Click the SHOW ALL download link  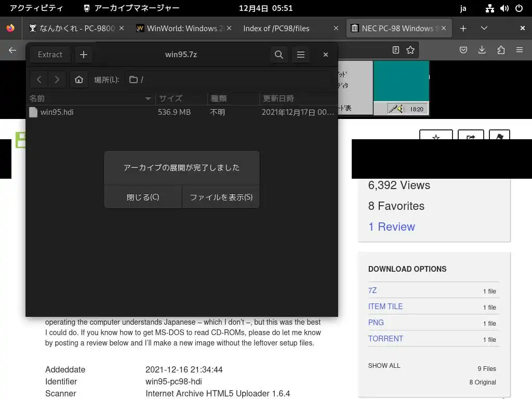point(384,366)
